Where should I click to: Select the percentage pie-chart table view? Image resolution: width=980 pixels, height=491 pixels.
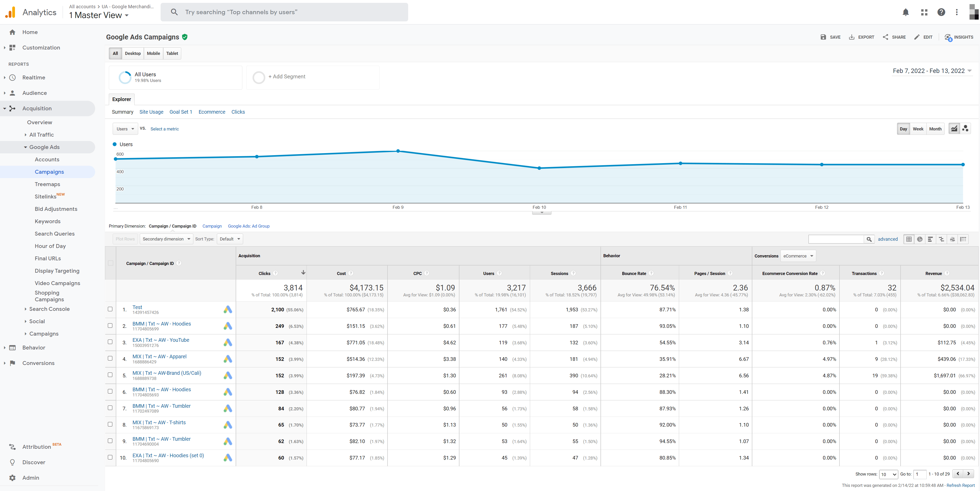pyautogui.click(x=920, y=239)
